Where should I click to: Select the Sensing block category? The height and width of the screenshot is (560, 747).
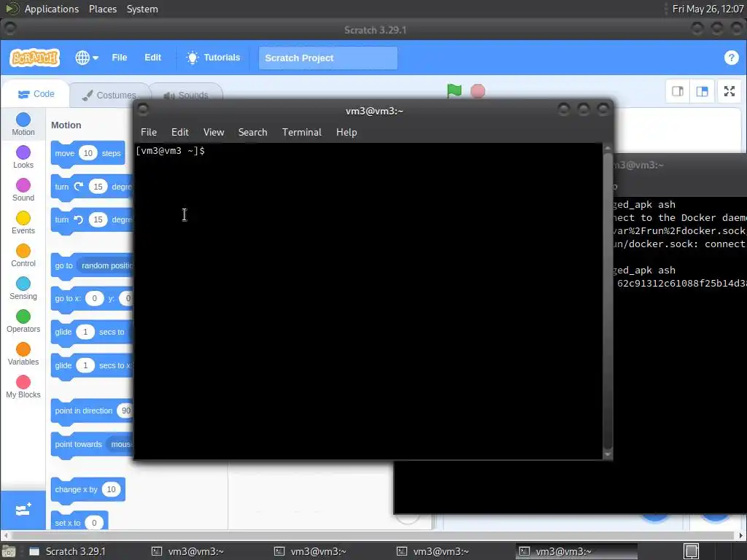[23, 289]
